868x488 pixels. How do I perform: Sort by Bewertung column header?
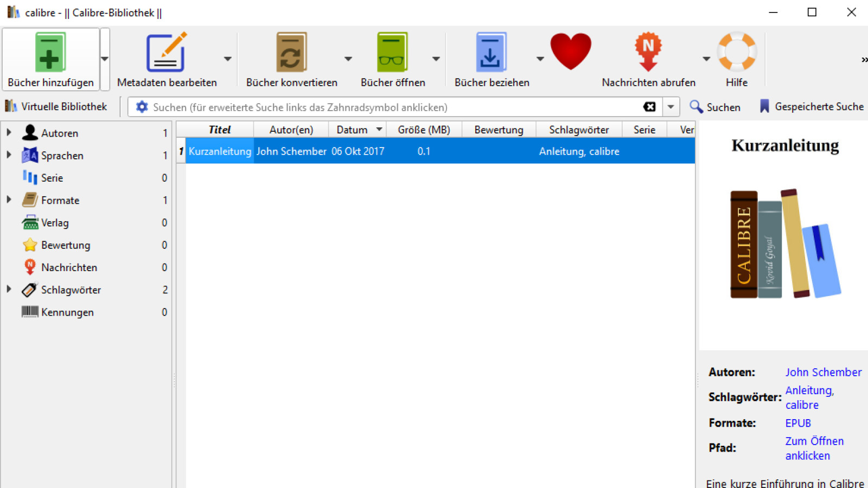(x=499, y=130)
